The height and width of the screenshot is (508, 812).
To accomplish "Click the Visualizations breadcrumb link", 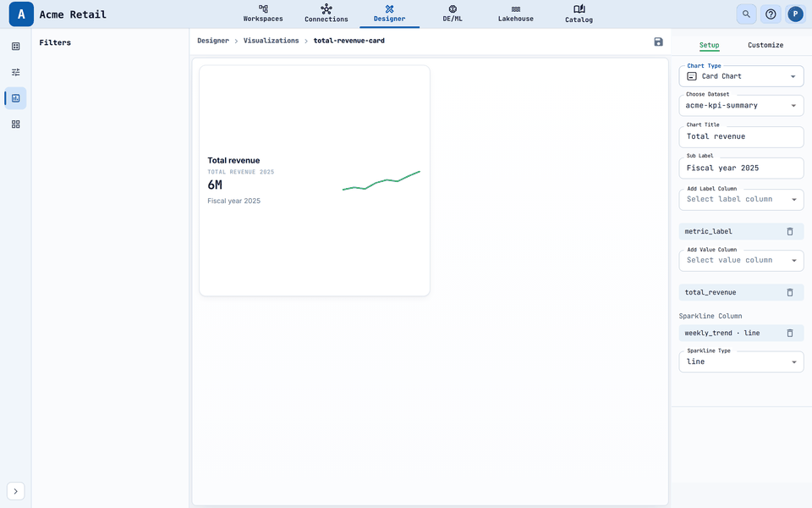I will [x=271, y=41].
